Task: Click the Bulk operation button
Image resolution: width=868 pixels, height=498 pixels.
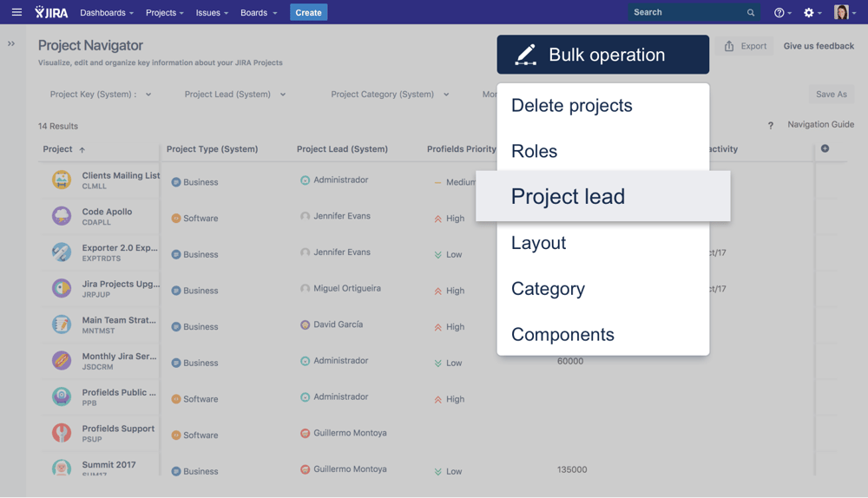Action: pyautogui.click(x=603, y=55)
